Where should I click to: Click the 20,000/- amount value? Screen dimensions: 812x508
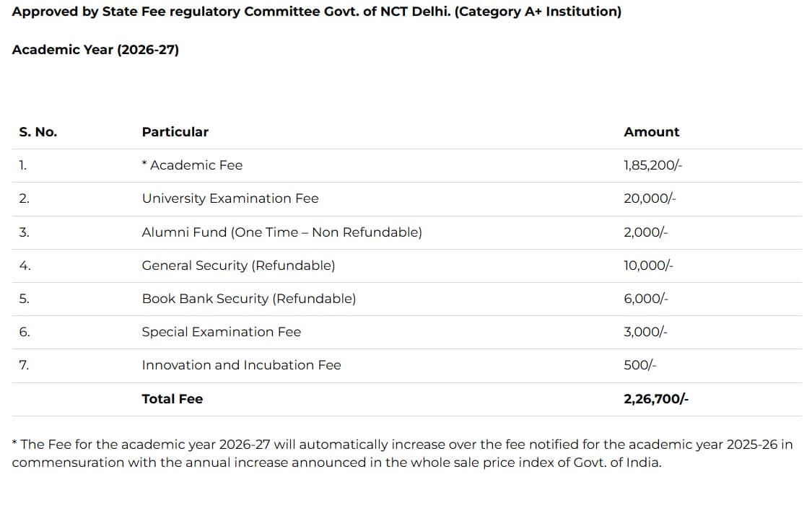click(x=650, y=198)
